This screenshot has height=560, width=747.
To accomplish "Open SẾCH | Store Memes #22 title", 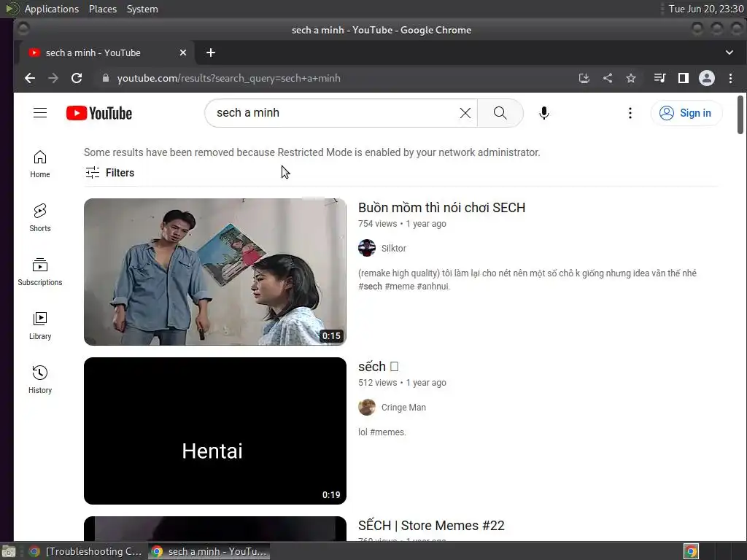I will [x=431, y=525].
